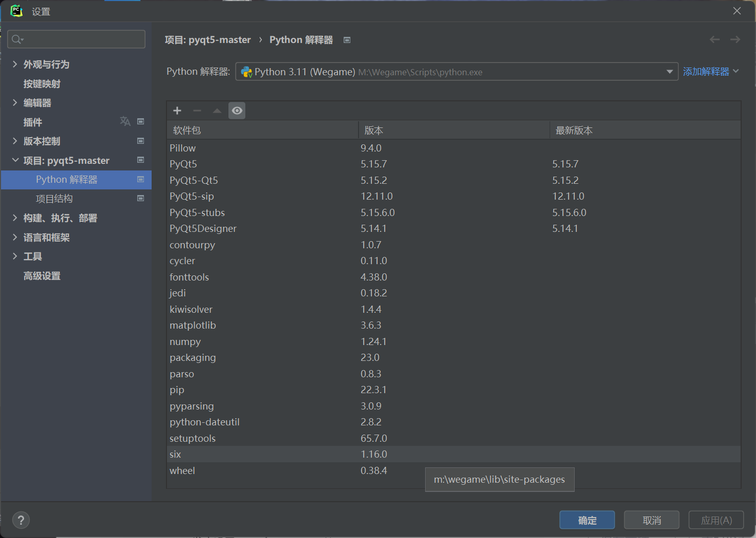Install a new package with the plus icon

coord(177,110)
